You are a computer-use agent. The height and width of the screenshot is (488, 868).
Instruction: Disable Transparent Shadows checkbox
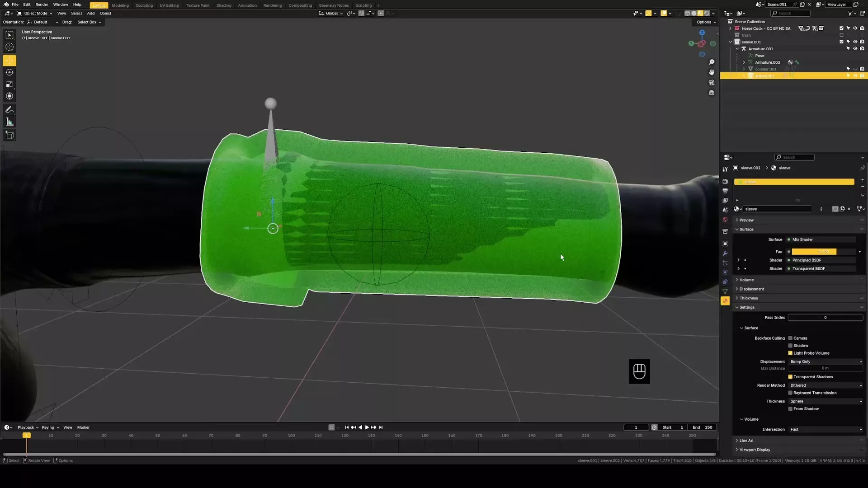[790, 377]
